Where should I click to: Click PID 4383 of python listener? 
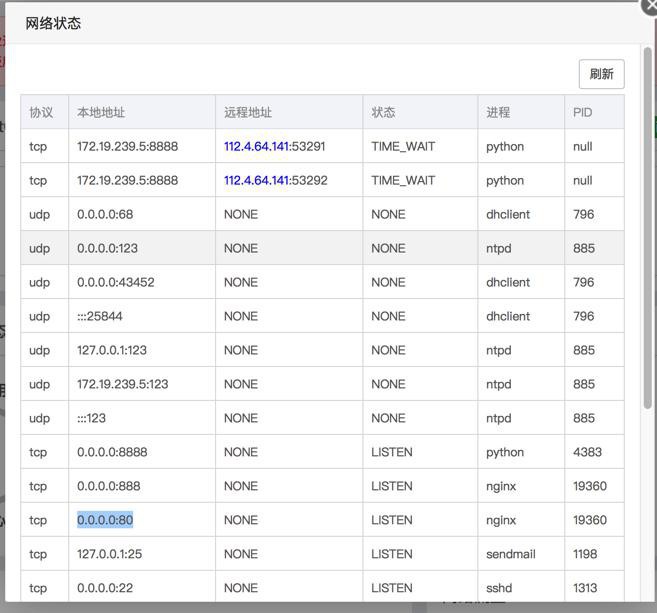[587, 452]
